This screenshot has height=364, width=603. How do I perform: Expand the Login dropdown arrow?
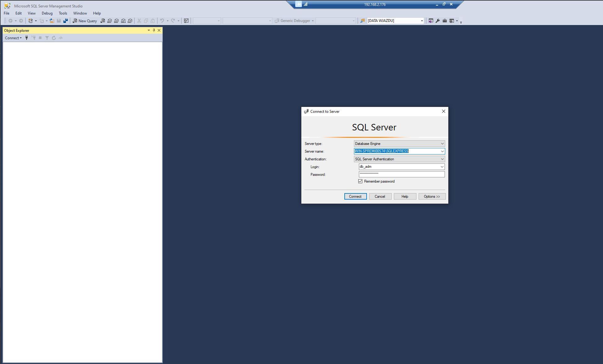tap(442, 167)
